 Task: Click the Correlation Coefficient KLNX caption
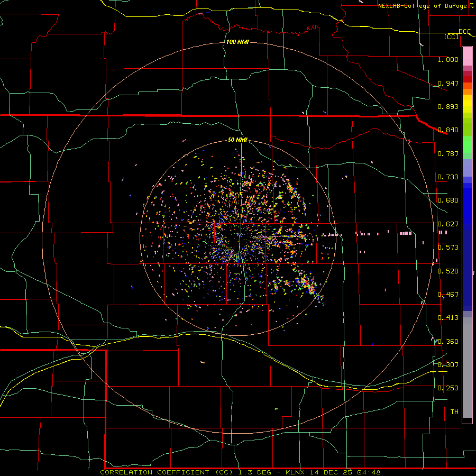tap(240, 472)
